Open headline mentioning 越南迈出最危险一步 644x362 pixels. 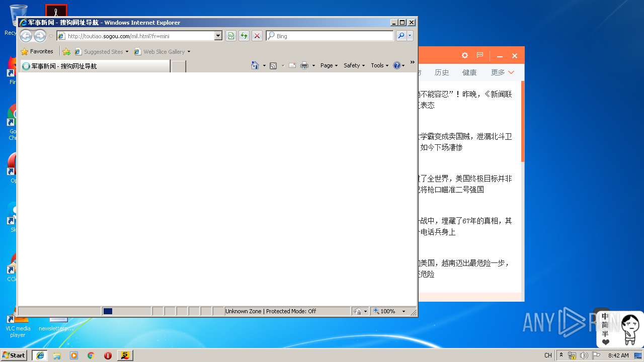[x=465, y=268]
